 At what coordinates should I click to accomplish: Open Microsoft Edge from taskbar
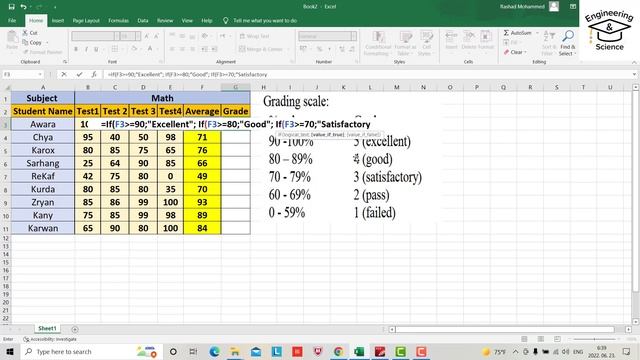pos(214,351)
